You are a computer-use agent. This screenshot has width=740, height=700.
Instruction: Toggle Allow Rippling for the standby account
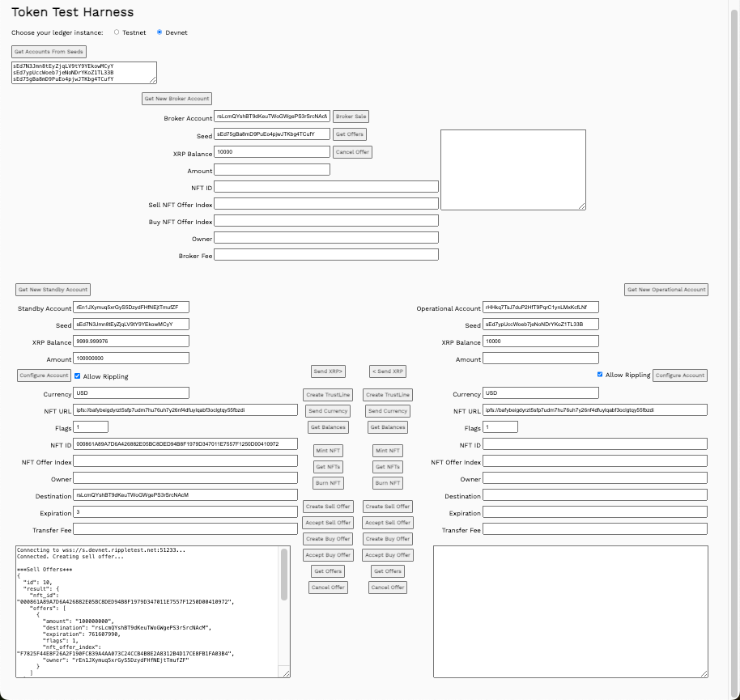pos(78,375)
